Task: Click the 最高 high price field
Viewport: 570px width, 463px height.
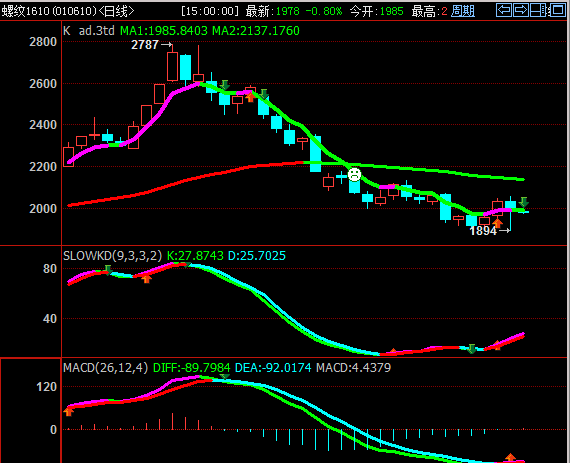Action: pos(429,11)
